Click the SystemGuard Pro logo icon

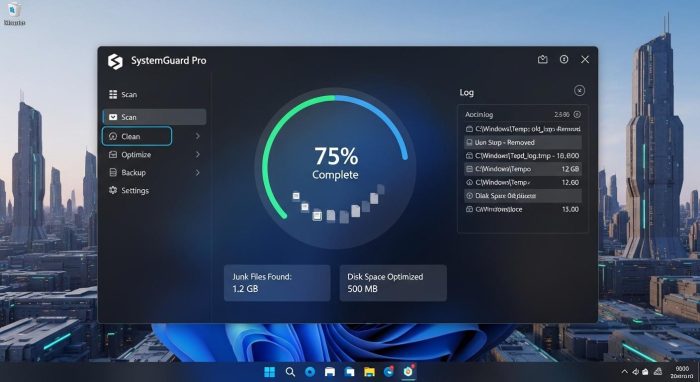coord(115,61)
